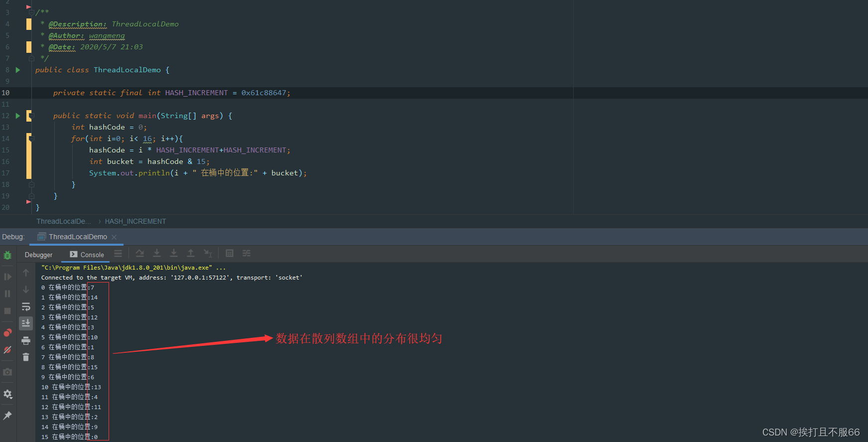
Task: Click the HASH_INCREMENT constant on line 10
Action: pos(196,93)
